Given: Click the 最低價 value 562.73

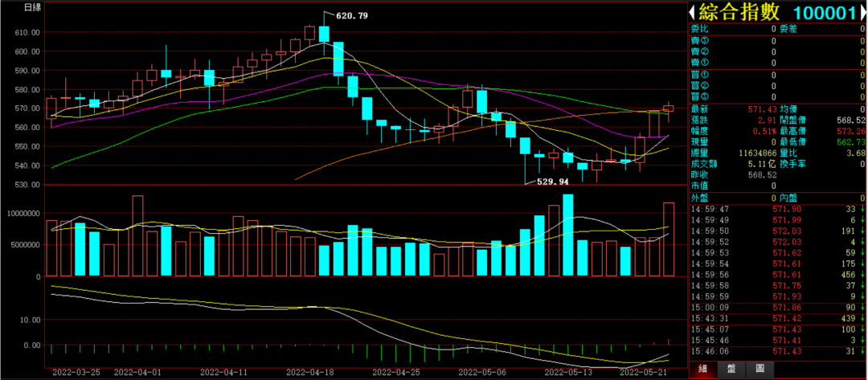Looking at the screenshot, I should (x=852, y=141).
